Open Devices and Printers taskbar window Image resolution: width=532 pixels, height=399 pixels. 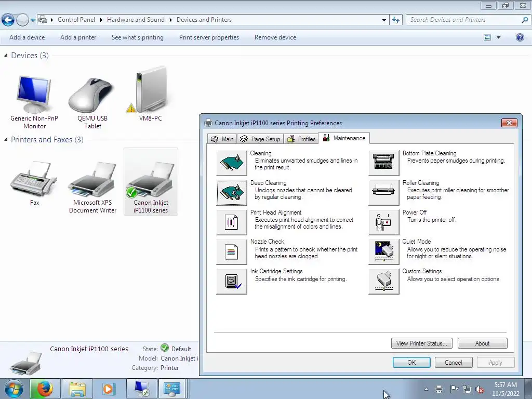[x=172, y=389]
